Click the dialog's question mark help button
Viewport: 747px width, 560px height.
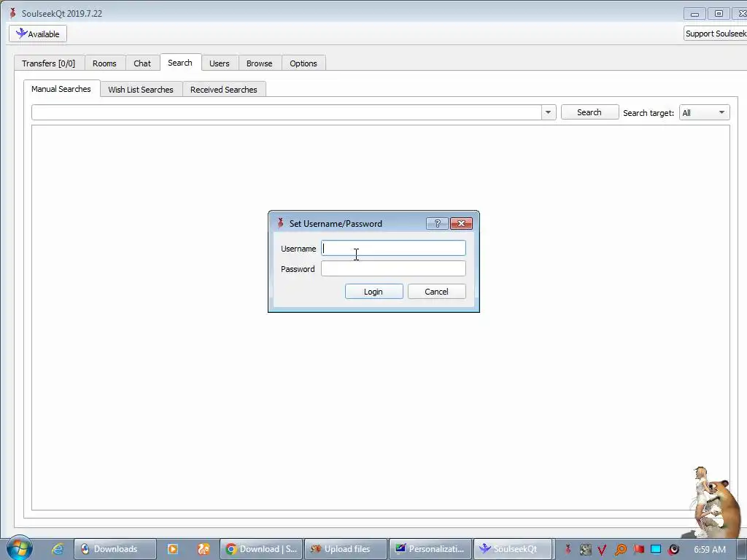pos(437,223)
